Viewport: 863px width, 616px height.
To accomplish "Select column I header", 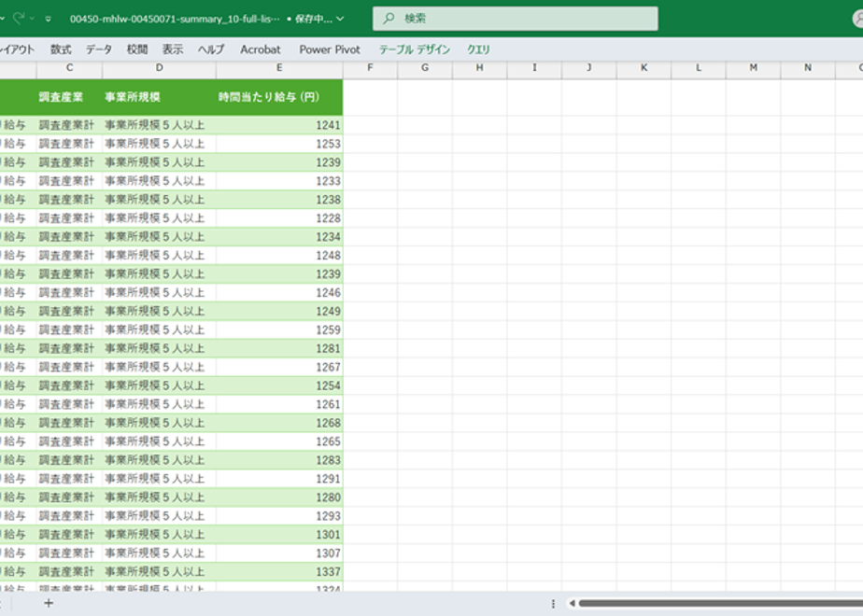I will coord(534,67).
